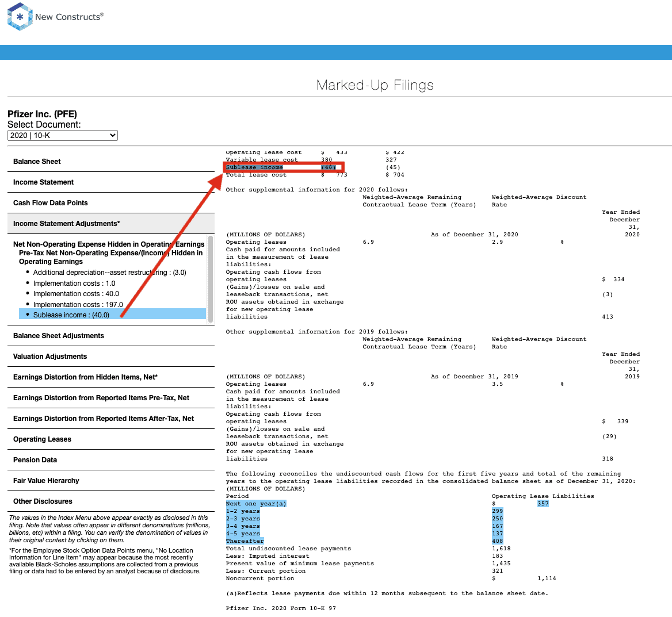Image resolution: width=672 pixels, height=617 pixels.
Task: Expand the Balance Sheet section
Action: pos(111,162)
